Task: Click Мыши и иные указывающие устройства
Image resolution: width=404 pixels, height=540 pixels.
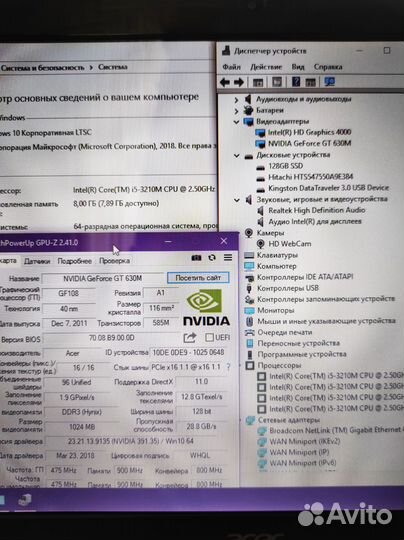Action: pyautogui.click(x=326, y=321)
